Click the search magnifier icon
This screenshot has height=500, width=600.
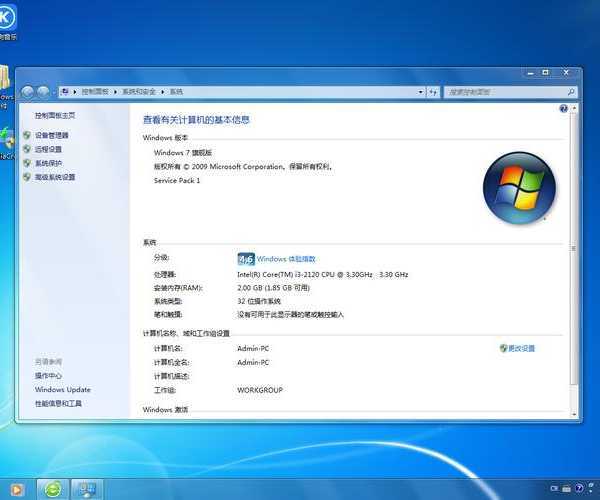571,92
